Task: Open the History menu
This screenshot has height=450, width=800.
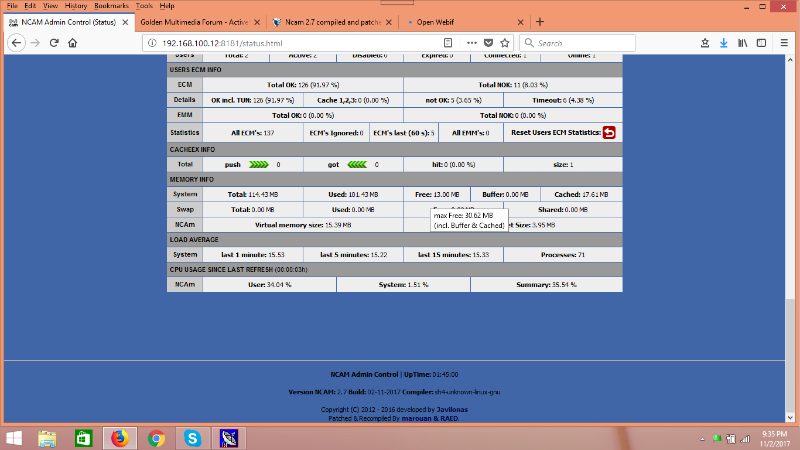Action: pos(76,6)
